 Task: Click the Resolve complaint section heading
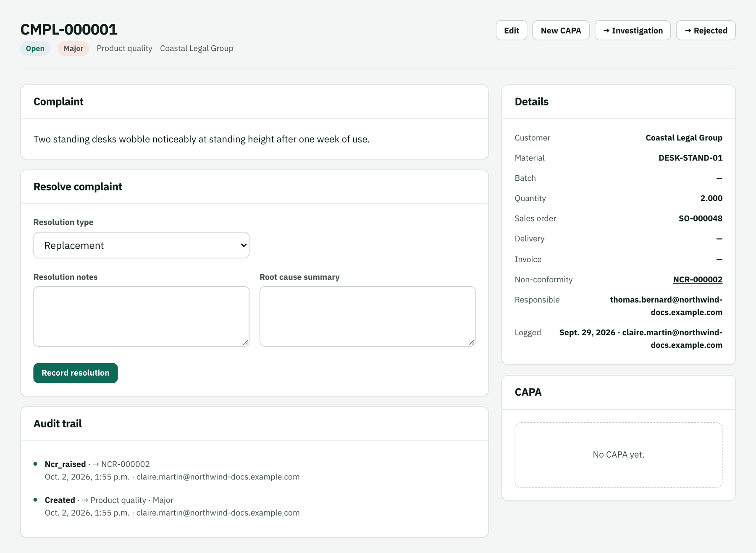tap(78, 187)
